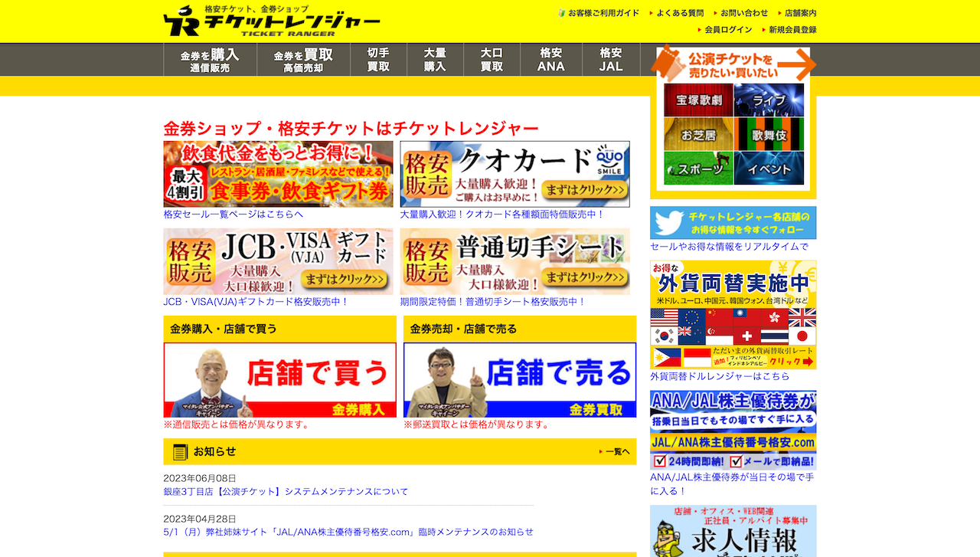Open the イベント ticket category tile
Viewport: 980px width, 557px height.
[x=769, y=168]
